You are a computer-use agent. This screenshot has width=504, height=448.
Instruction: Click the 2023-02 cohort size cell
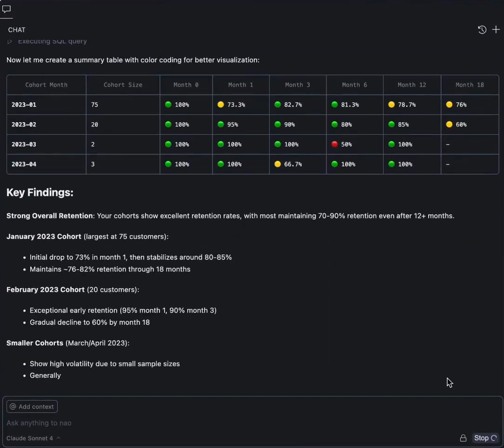[123, 124]
